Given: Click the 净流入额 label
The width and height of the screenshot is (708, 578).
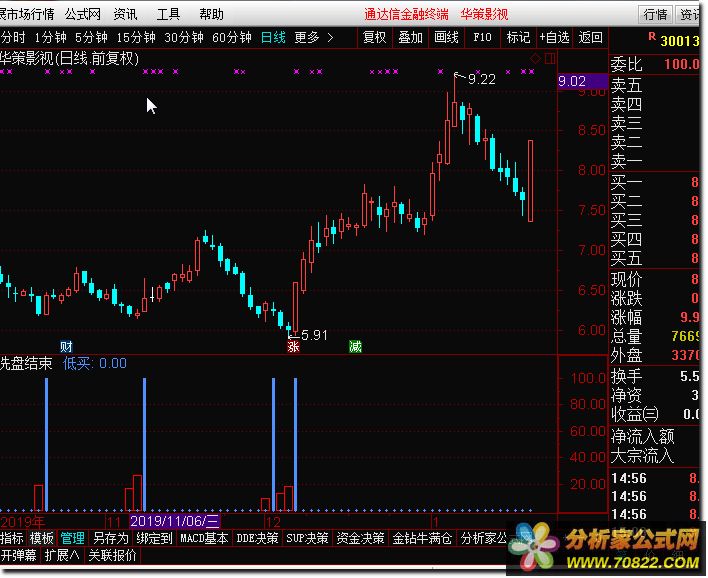Looking at the screenshot, I should [x=643, y=437].
